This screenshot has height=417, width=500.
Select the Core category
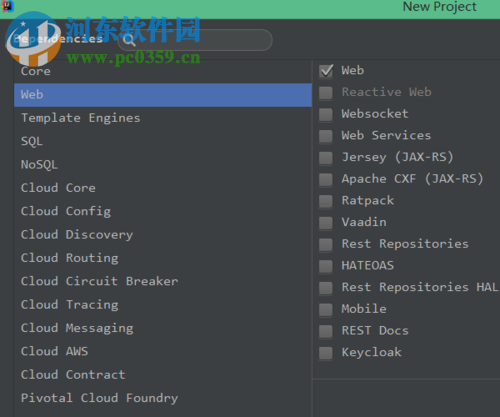click(x=163, y=71)
